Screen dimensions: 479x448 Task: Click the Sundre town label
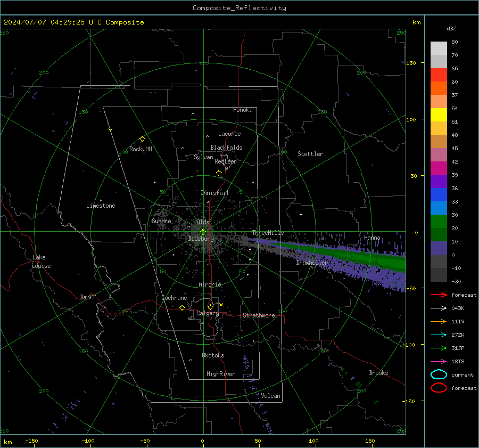tap(161, 221)
